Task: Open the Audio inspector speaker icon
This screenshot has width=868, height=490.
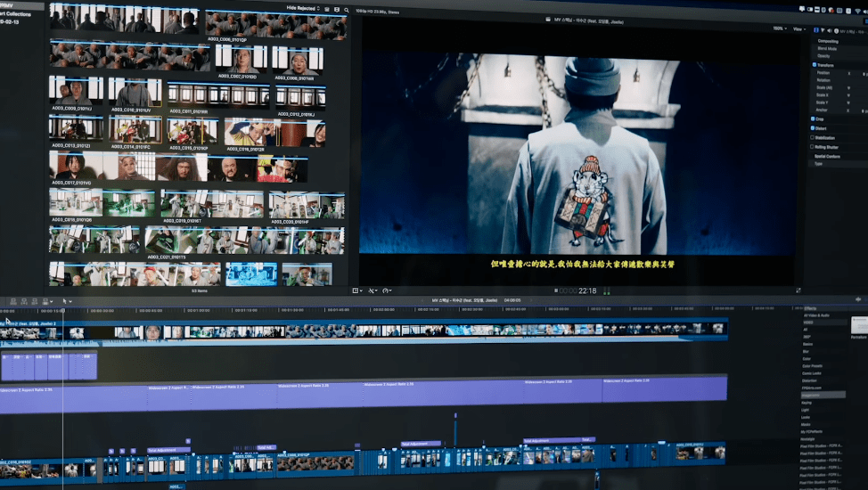Action: (830, 30)
